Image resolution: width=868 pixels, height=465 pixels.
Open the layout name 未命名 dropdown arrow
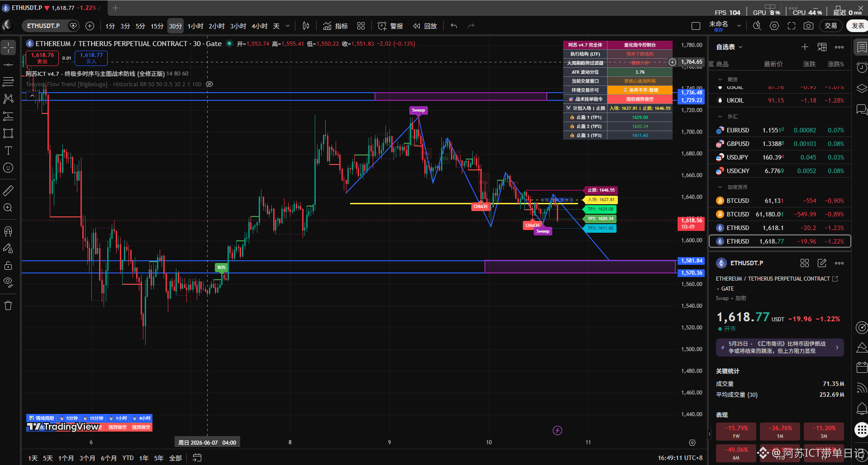[739, 26]
